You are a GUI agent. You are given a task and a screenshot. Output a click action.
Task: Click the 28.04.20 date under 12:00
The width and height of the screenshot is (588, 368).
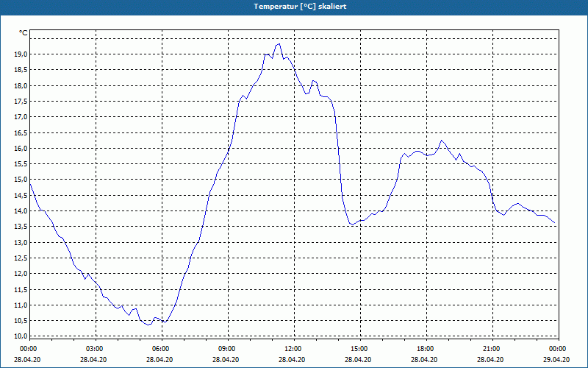point(292,359)
